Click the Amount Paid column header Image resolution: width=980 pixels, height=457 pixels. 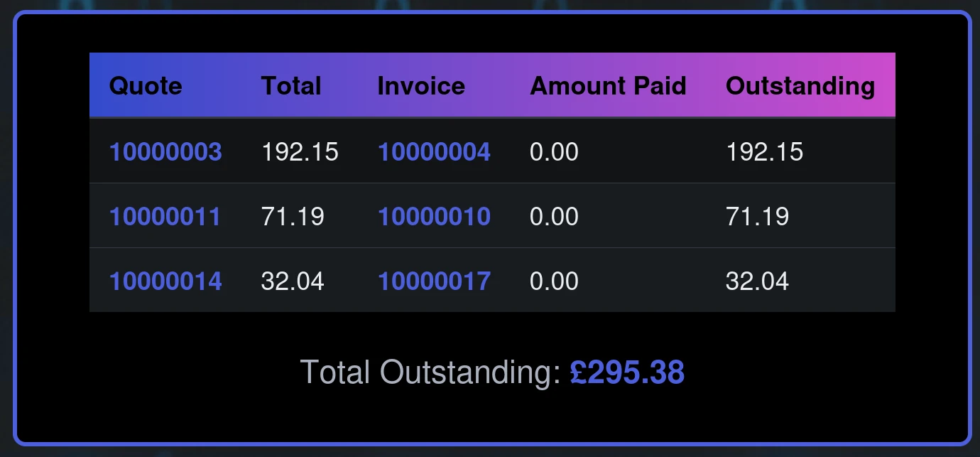(x=608, y=86)
